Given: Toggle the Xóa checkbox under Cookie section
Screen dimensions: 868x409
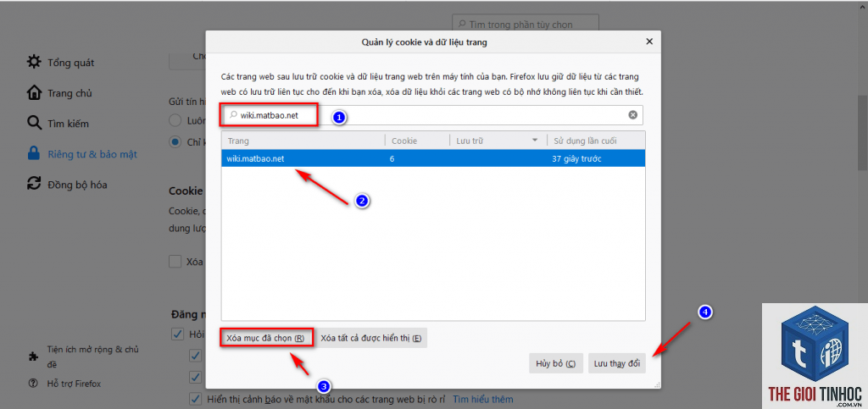Looking at the screenshot, I should click(175, 262).
